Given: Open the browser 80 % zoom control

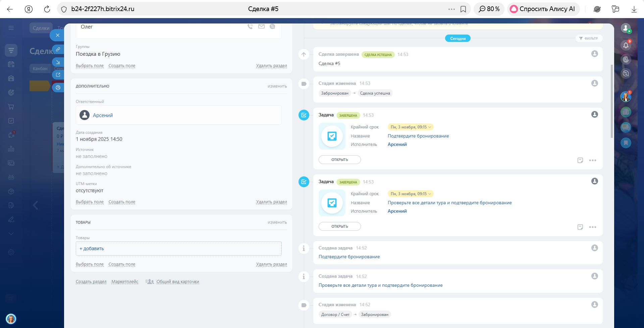Looking at the screenshot, I should 489,9.
